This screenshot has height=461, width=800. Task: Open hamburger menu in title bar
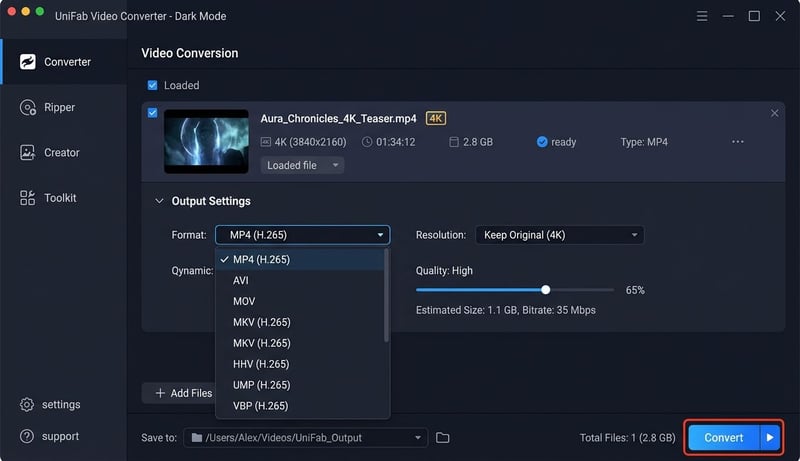[x=702, y=16]
